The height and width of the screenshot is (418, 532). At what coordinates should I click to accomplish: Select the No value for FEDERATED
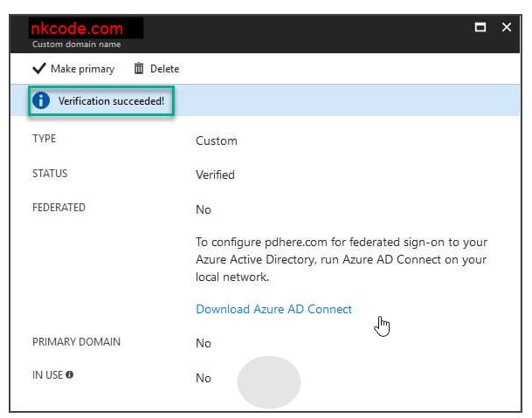(x=204, y=209)
